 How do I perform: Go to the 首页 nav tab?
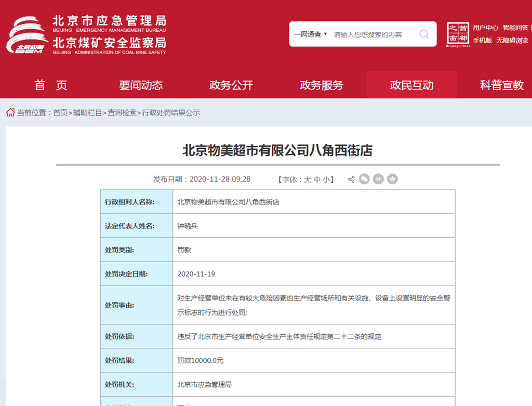click(x=50, y=85)
